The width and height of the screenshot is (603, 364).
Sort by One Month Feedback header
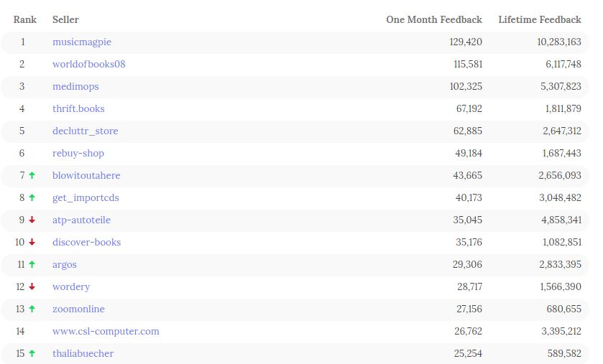(x=434, y=19)
